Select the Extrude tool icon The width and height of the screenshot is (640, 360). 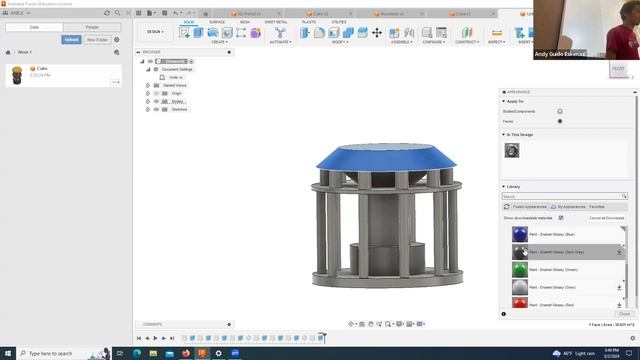(x=198, y=33)
